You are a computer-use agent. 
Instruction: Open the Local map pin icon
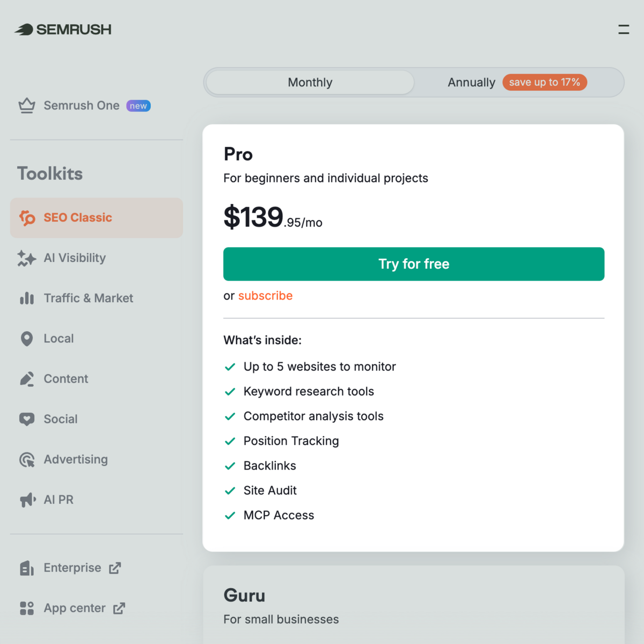point(26,339)
